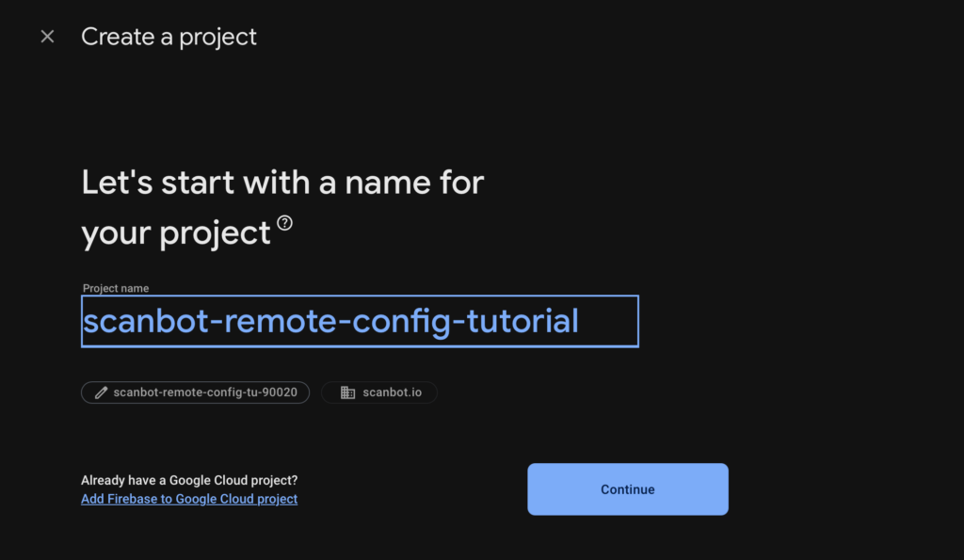Select the scanbot-remote-config-tu-90020 project ID chip

point(195,392)
